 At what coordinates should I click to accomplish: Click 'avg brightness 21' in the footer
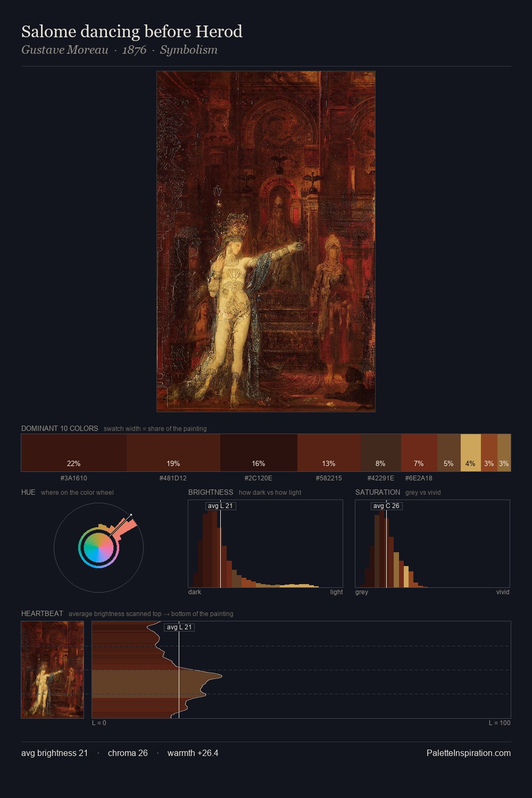click(54, 753)
